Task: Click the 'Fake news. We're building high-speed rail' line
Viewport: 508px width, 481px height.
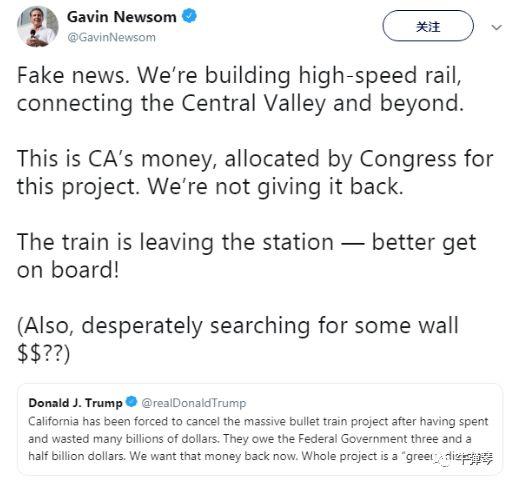Action: pos(239,76)
